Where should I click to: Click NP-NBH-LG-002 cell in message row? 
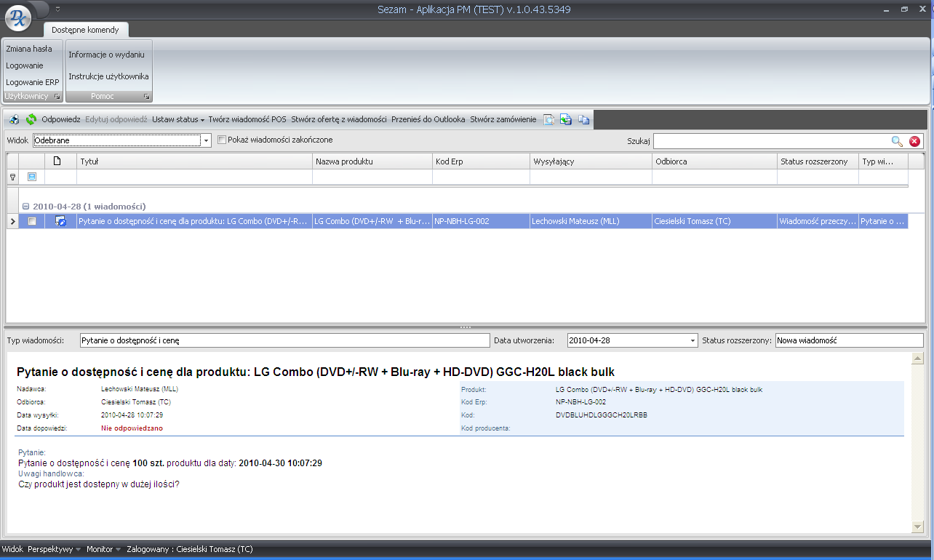(482, 221)
